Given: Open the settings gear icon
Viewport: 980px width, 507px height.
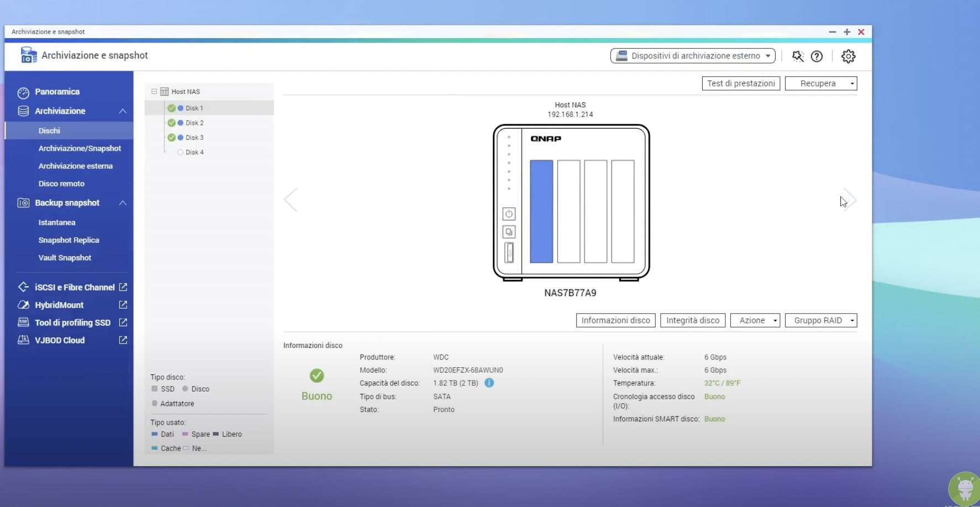Looking at the screenshot, I should tap(848, 56).
